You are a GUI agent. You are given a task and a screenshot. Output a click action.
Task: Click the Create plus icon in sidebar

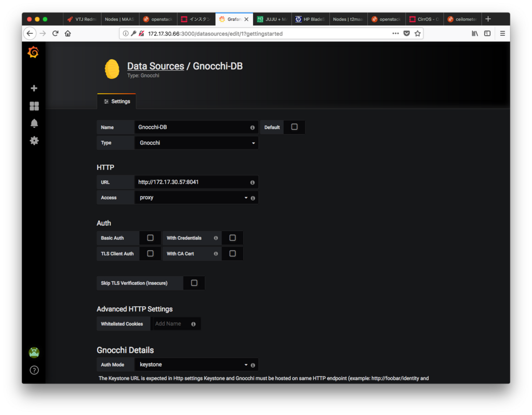[34, 88]
